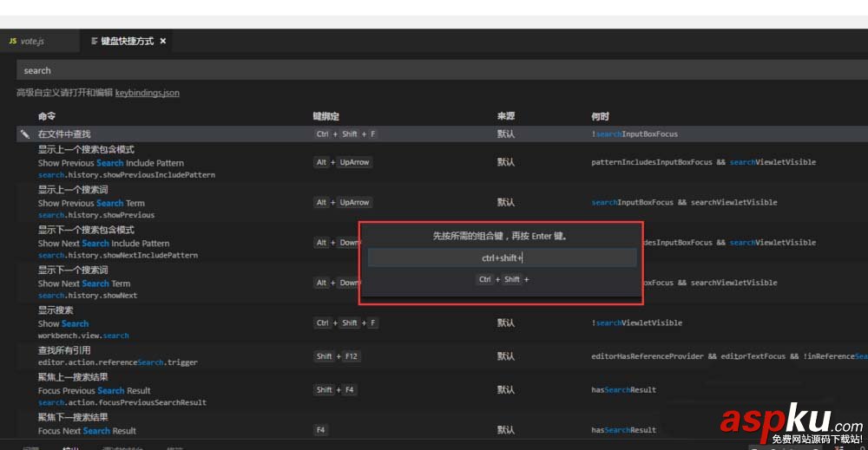Click the 何时 column header

pos(600,116)
